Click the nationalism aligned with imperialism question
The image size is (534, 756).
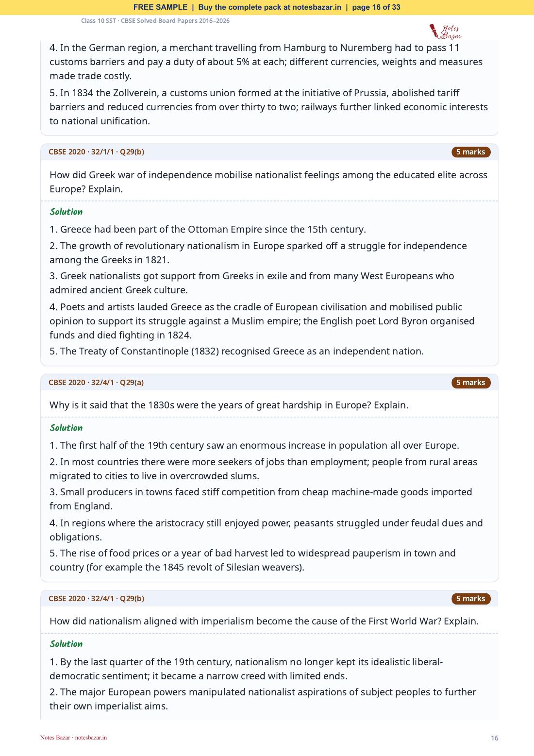coord(264,621)
